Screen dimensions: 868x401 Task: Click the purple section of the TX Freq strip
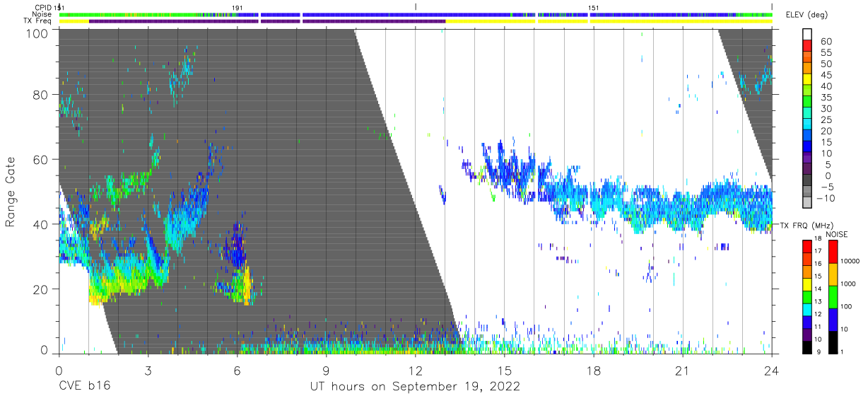(267, 21)
